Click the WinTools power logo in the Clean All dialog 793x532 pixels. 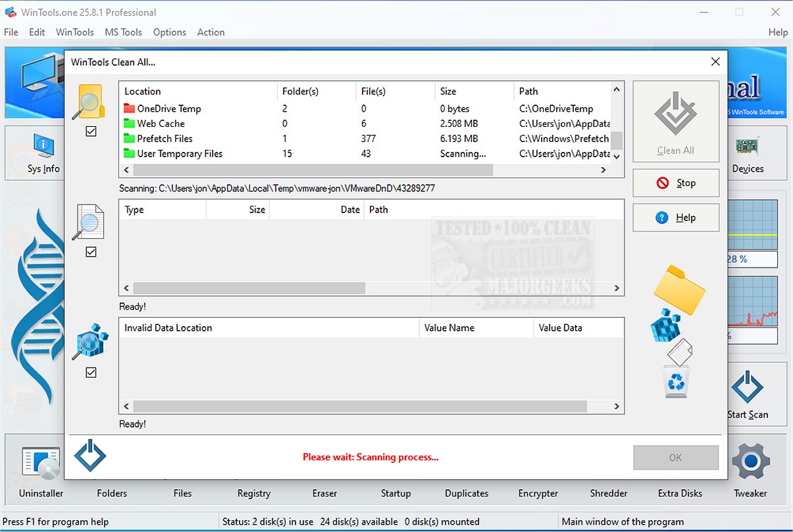click(x=90, y=456)
